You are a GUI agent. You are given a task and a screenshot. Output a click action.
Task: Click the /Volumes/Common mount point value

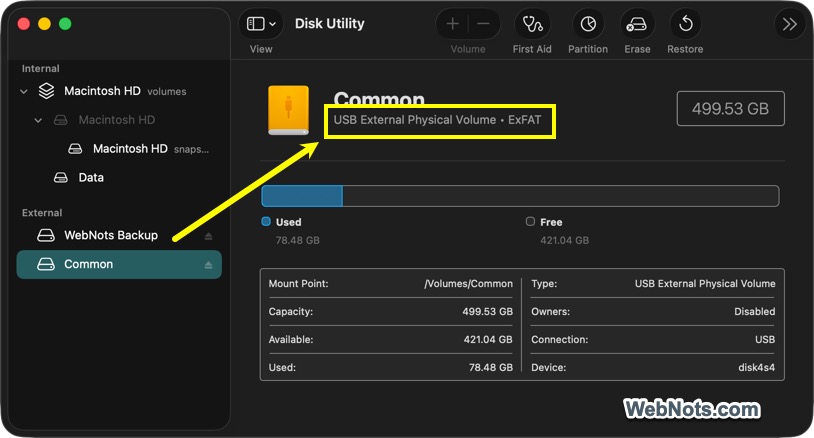[x=468, y=284]
